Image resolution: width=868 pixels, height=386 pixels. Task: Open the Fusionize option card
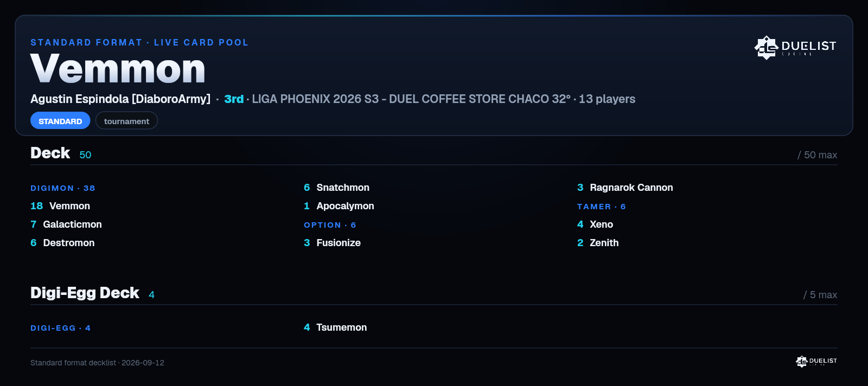(332, 243)
